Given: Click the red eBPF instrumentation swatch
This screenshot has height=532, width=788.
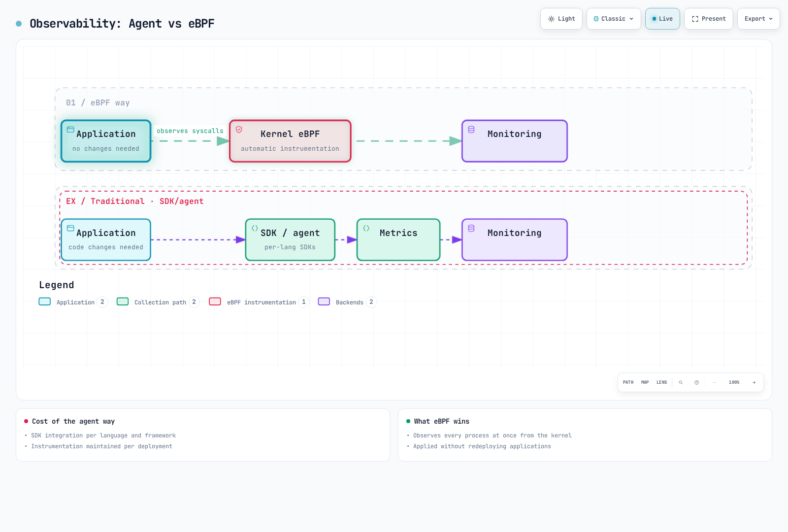Looking at the screenshot, I should [x=215, y=301].
